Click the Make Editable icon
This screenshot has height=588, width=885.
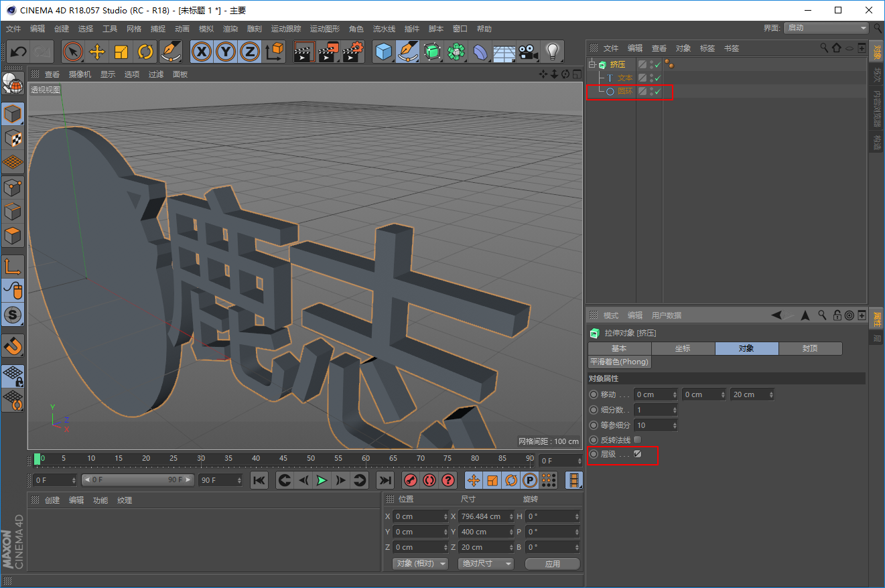point(13,83)
